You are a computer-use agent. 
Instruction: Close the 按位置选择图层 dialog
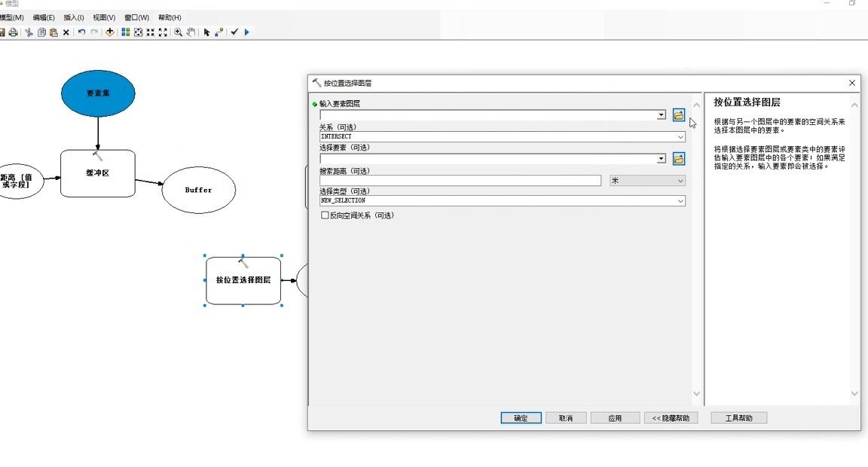(852, 83)
